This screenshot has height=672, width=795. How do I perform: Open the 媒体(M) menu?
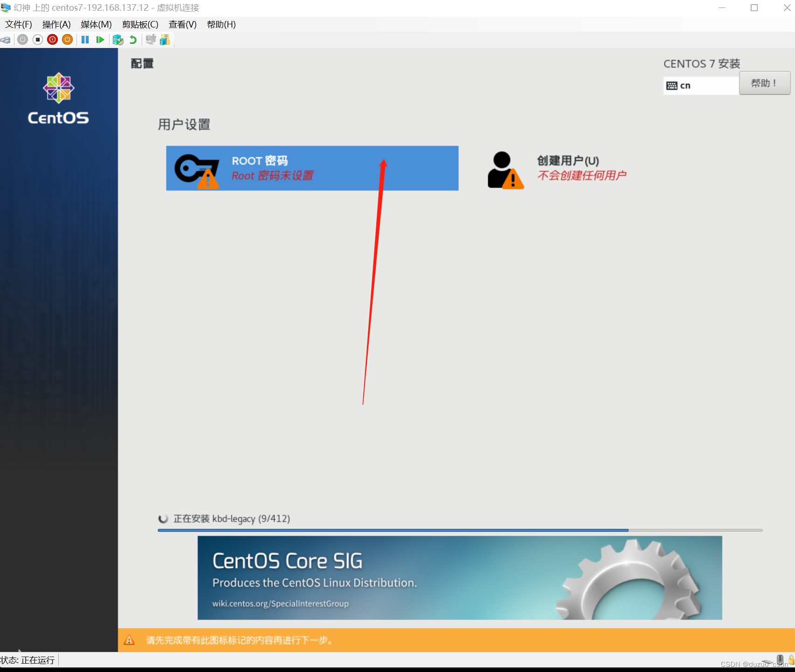coord(96,24)
